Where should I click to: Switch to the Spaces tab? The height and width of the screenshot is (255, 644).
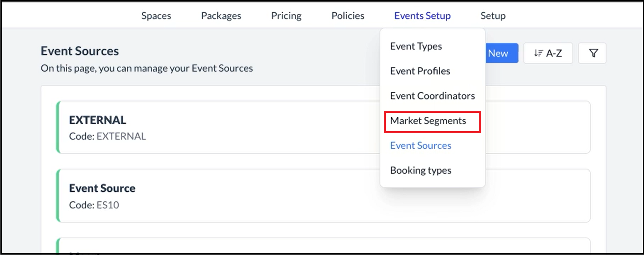coord(156,16)
